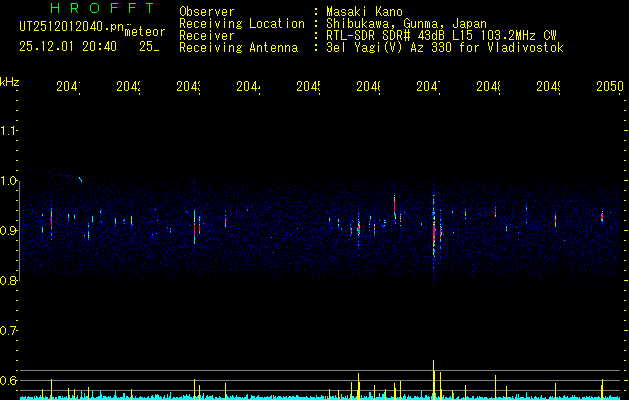
Task: Click the 1.1 frequency axis label
Action: coord(8,131)
